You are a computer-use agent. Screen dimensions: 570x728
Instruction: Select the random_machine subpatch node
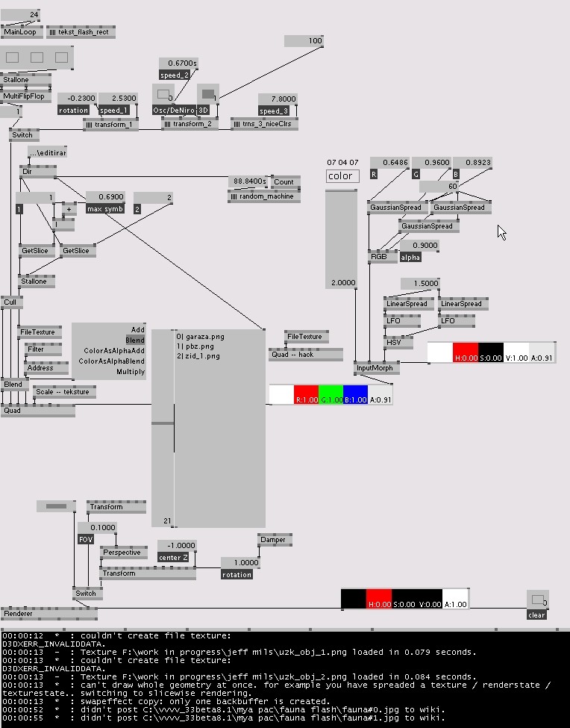263,196
